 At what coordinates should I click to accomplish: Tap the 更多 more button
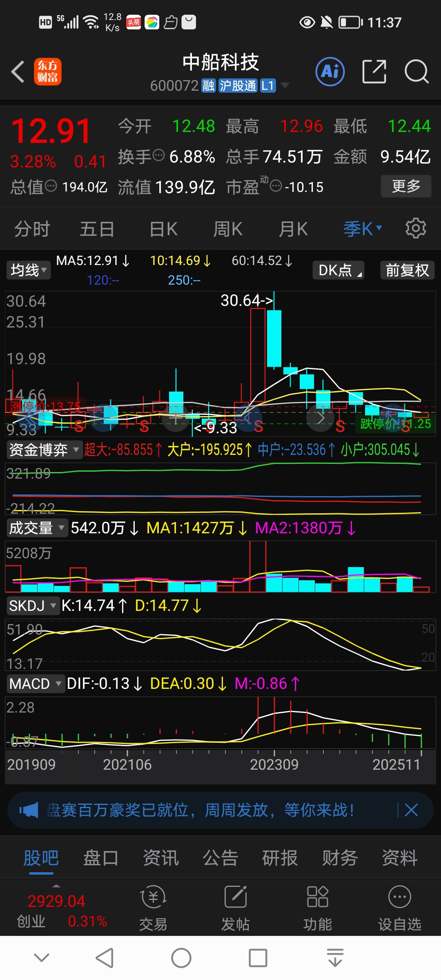406,186
